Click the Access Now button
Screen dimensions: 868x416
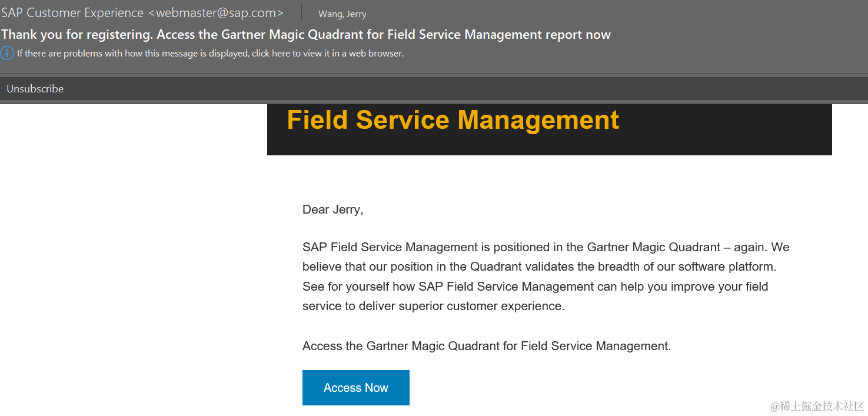point(355,388)
